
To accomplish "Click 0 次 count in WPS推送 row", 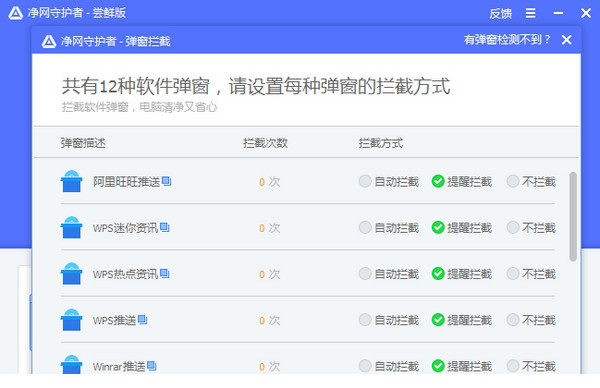I will (x=269, y=320).
